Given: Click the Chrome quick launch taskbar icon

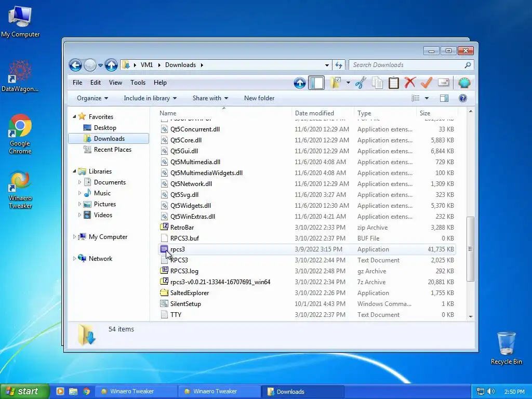Looking at the screenshot, I should pyautogui.click(x=87, y=392).
